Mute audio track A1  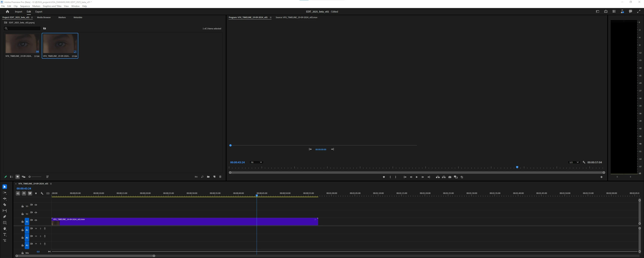tap(36, 228)
